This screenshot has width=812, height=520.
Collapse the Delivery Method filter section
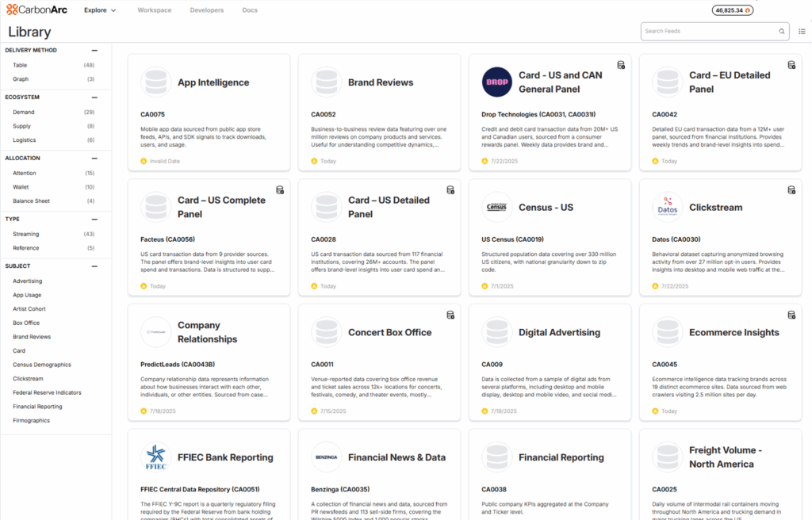pyautogui.click(x=94, y=50)
